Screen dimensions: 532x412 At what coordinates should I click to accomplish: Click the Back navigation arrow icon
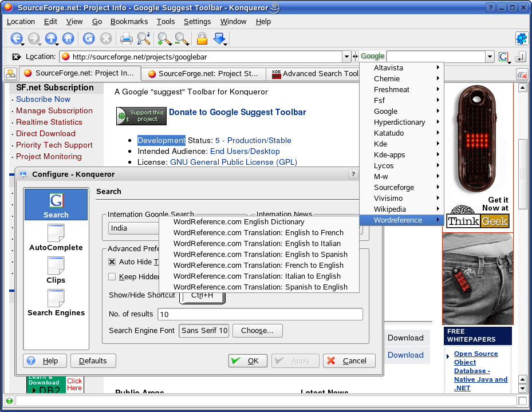(16, 38)
